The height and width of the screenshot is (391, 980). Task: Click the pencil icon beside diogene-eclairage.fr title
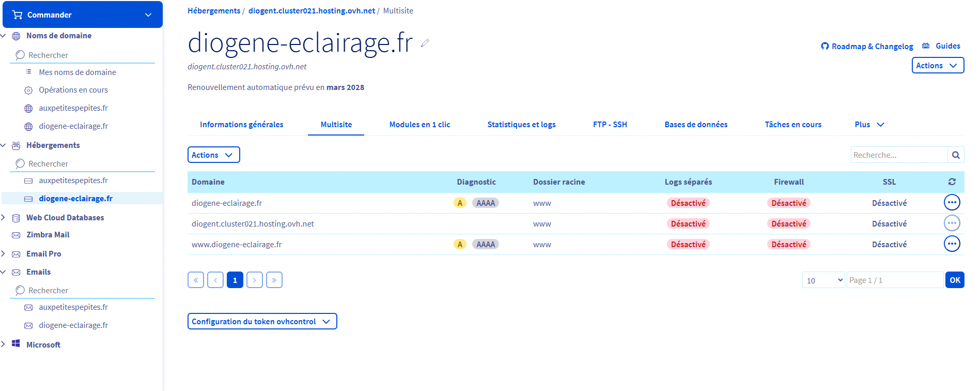(425, 43)
